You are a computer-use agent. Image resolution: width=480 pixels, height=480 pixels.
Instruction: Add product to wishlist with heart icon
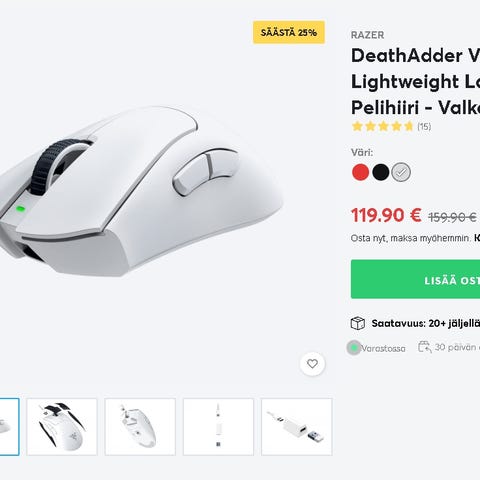point(312,364)
